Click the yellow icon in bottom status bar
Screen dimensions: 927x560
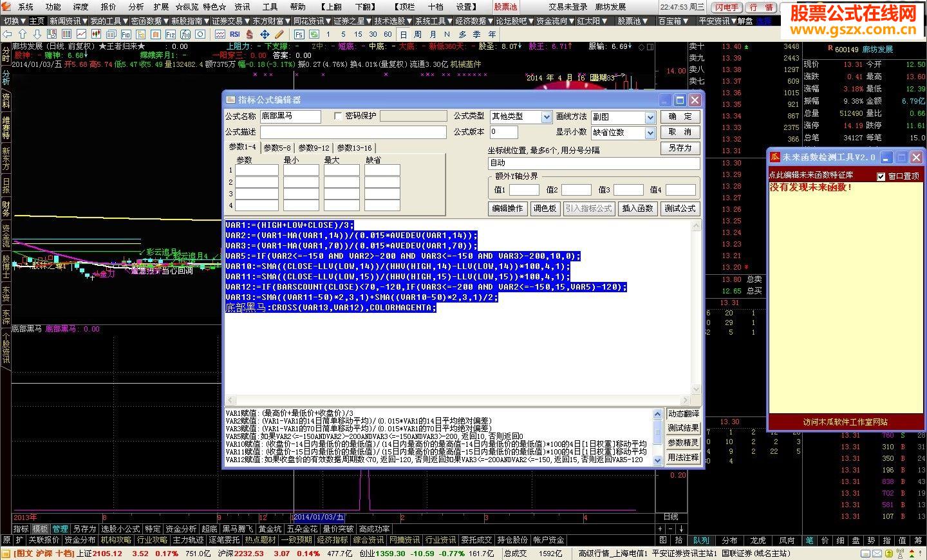[6, 553]
